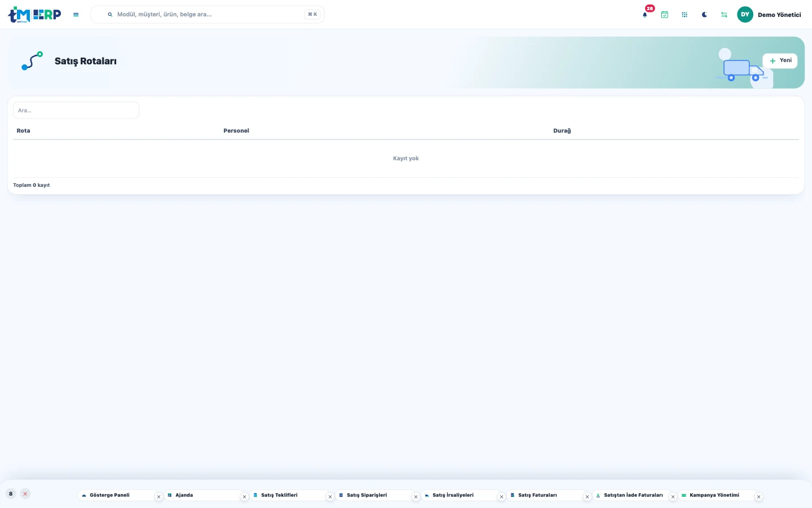
Task: Close the Satış Teklifleri tab
Action: 330,497
